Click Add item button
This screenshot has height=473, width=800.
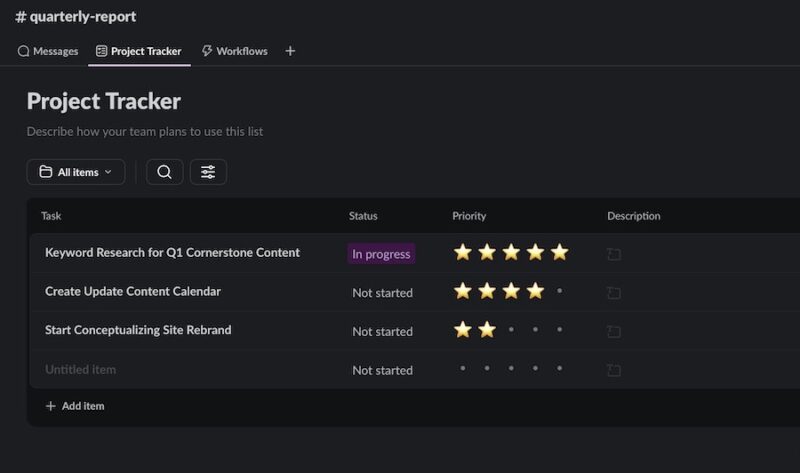(75, 406)
